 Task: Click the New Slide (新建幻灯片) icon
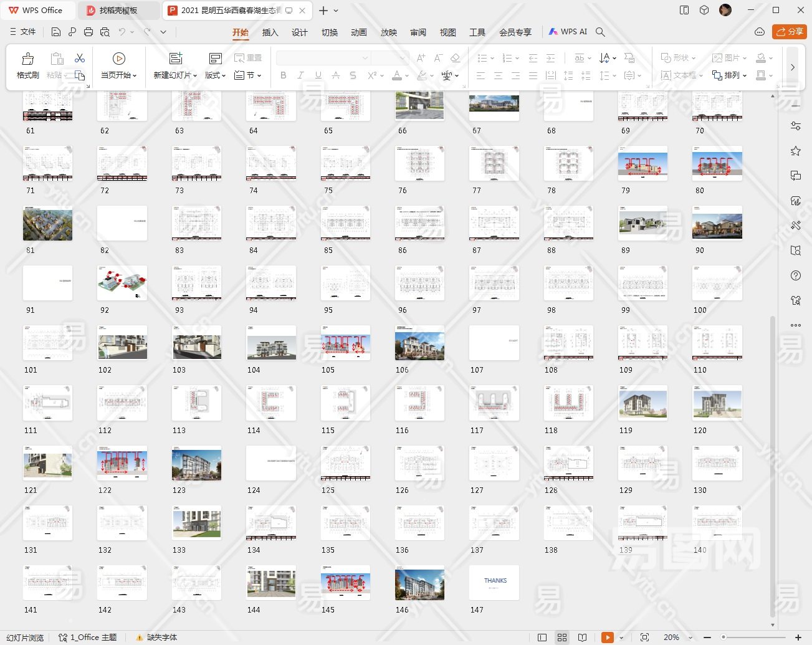[176, 59]
